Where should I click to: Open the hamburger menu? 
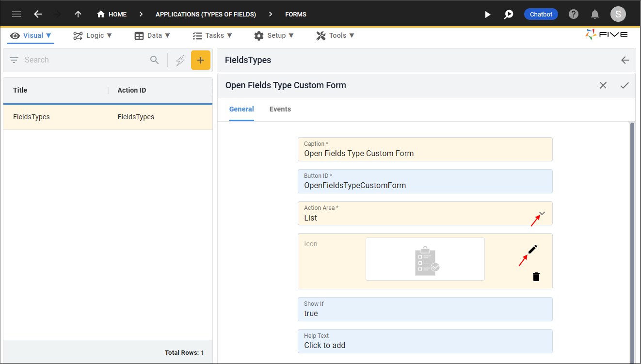[16, 15]
